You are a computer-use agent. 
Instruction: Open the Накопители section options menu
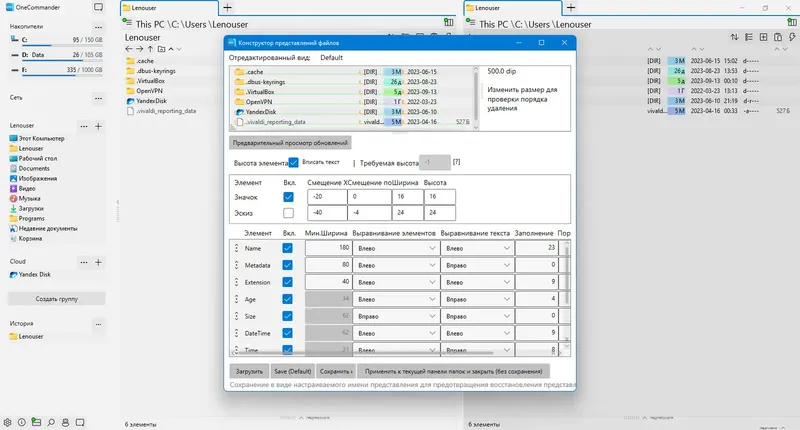point(98,27)
